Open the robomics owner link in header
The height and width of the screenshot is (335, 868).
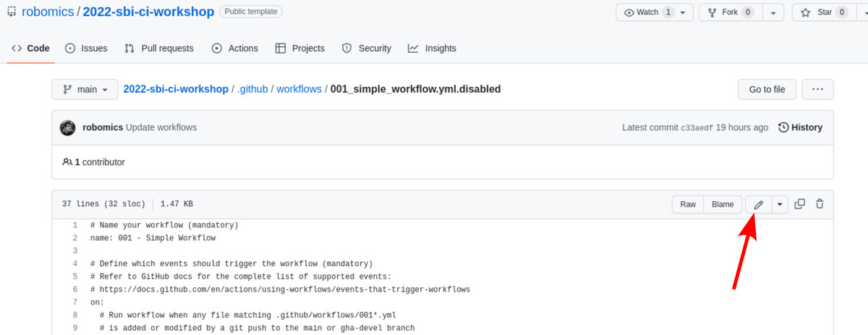(x=48, y=12)
